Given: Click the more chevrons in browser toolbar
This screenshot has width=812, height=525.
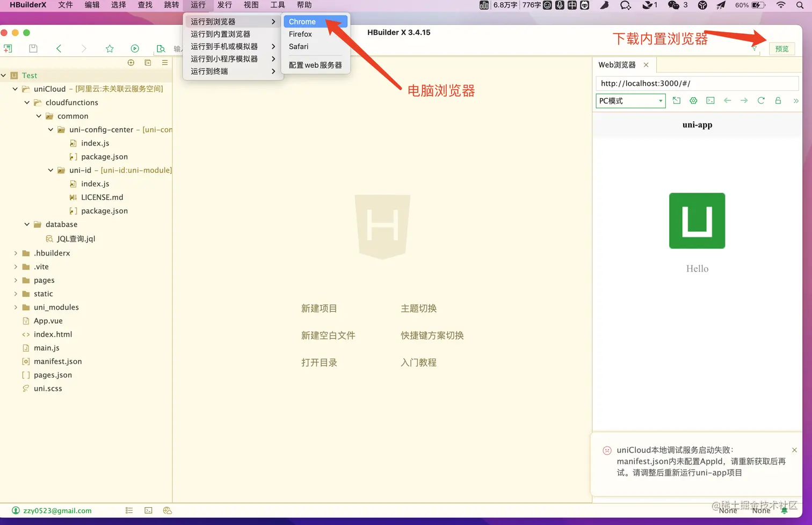Looking at the screenshot, I should (x=796, y=100).
